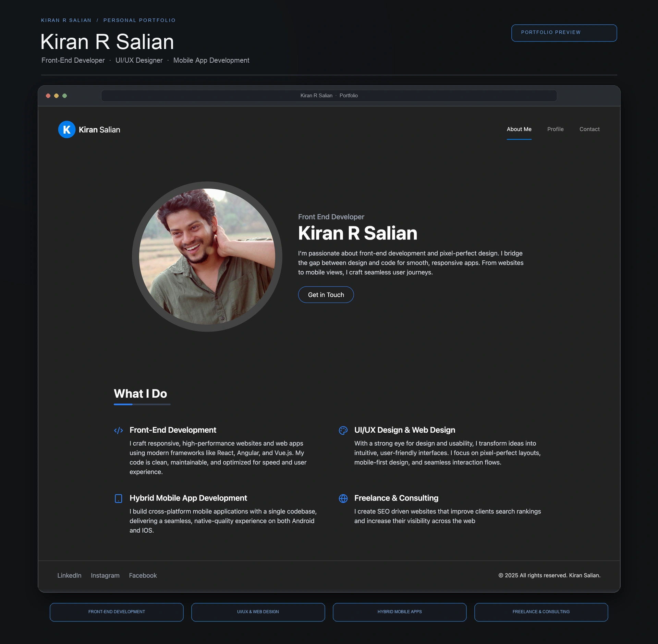Viewport: 658px width, 644px height.
Task: Click the Freelance & Consulting globe icon
Action: 343,498
